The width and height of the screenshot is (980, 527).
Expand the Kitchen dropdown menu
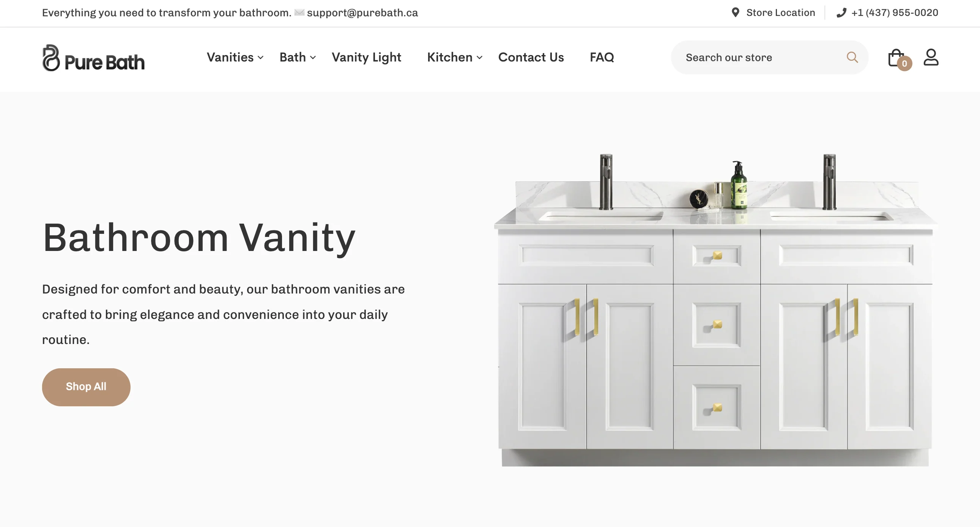point(455,57)
